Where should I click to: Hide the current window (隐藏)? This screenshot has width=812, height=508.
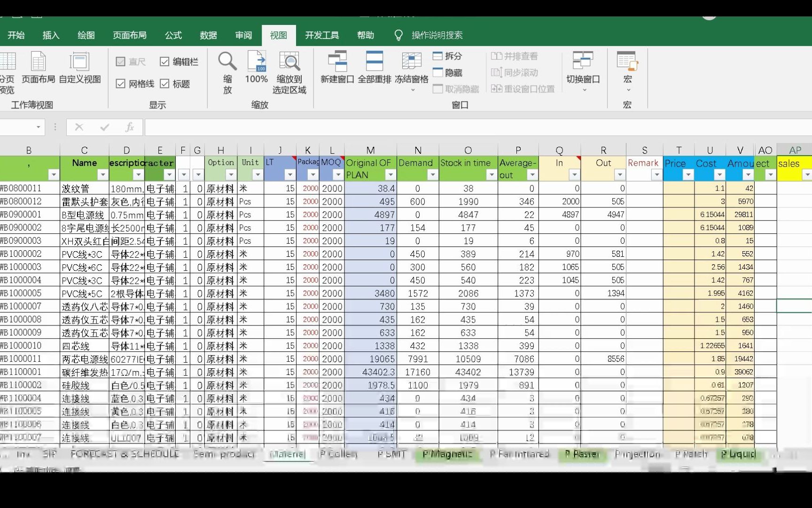447,72
